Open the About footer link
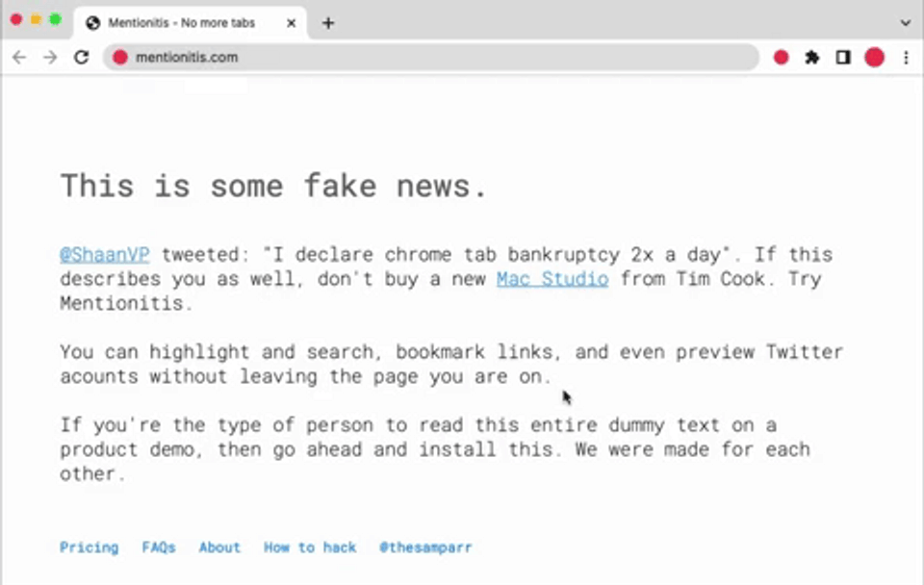The image size is (924, 585). pyautogui.click(x=219, y=547)
